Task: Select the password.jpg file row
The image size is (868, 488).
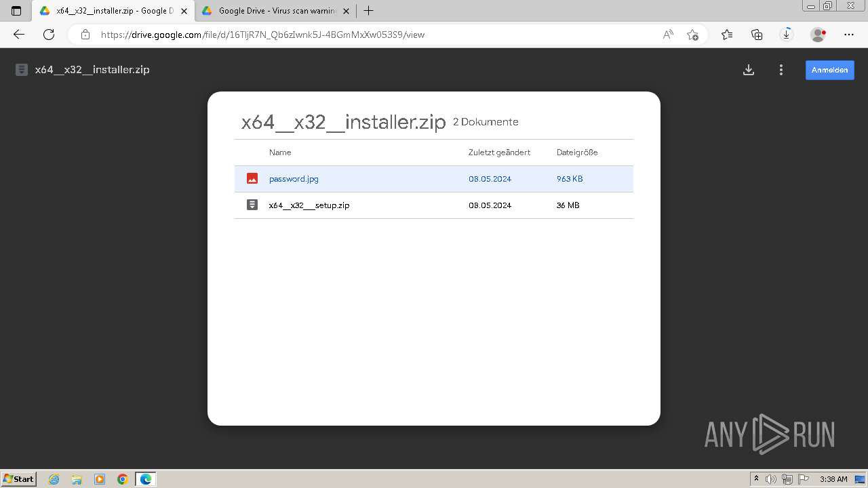Action: pyautogui.click(x=434, y=179)
